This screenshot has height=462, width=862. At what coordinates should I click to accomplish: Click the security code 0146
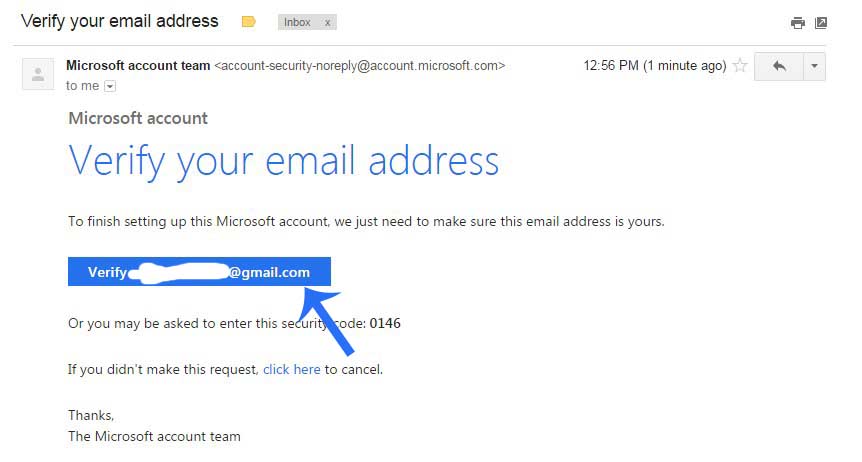pos(385,323)
